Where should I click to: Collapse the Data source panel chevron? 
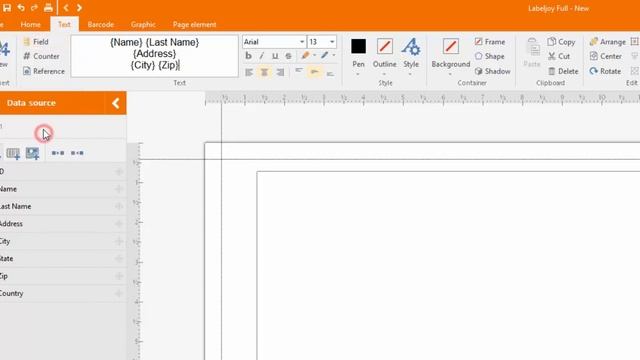(x=116, y=103)
